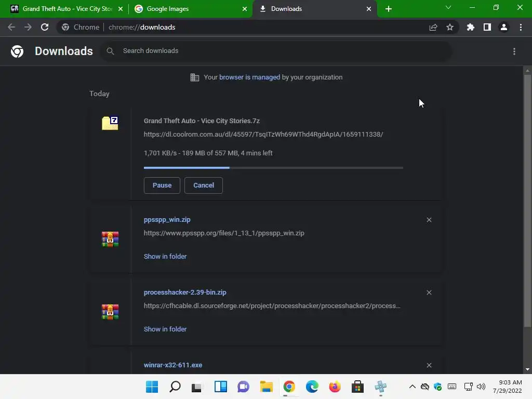Click the volume icon in system tray
The height and width of the screenshot is (399, 532).
[x=481, y=387]
